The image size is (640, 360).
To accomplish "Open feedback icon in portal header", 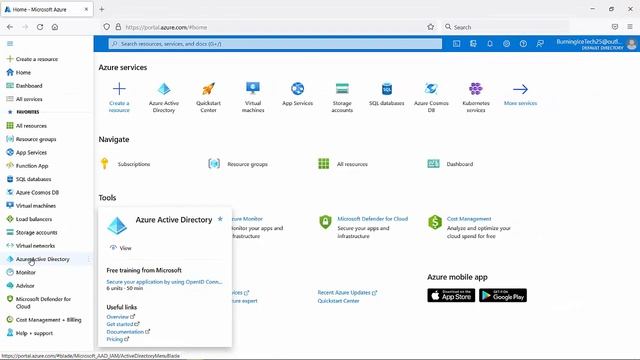I will pos(540,44).
